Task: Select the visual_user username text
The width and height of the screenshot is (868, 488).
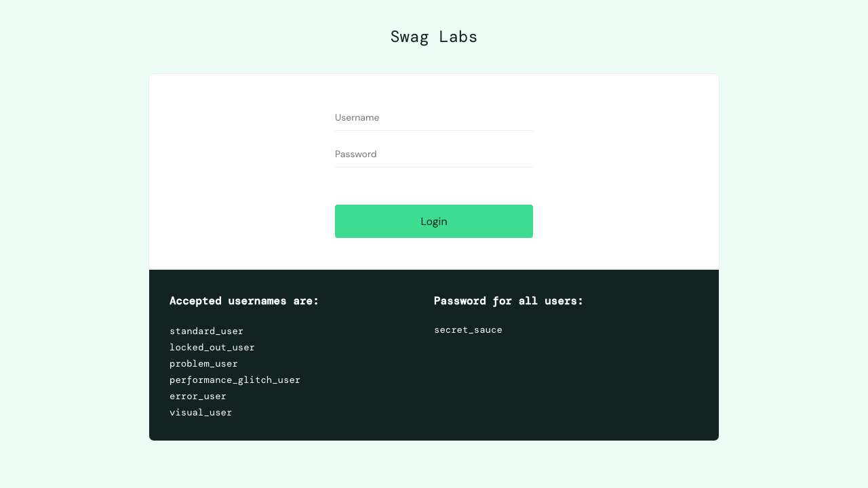Action: [x=201, y=412]
